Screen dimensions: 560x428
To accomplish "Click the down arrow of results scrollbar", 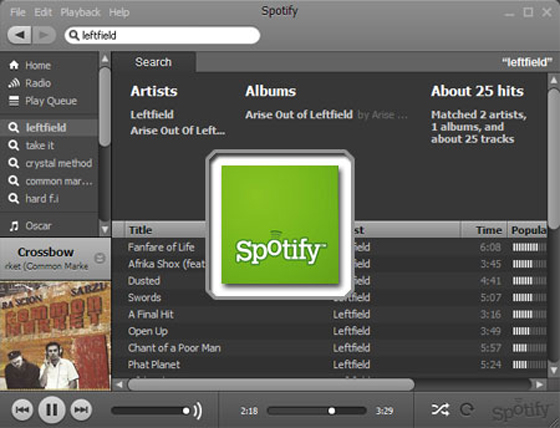I will coord(554,370).
